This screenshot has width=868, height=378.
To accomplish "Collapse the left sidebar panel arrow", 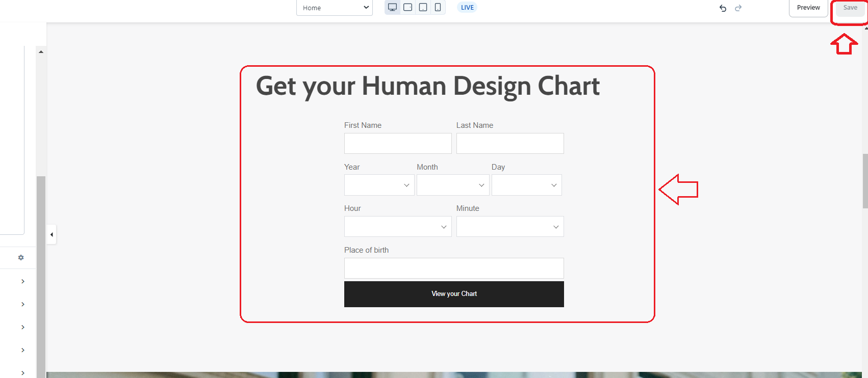I will click(x=52, y=234).
